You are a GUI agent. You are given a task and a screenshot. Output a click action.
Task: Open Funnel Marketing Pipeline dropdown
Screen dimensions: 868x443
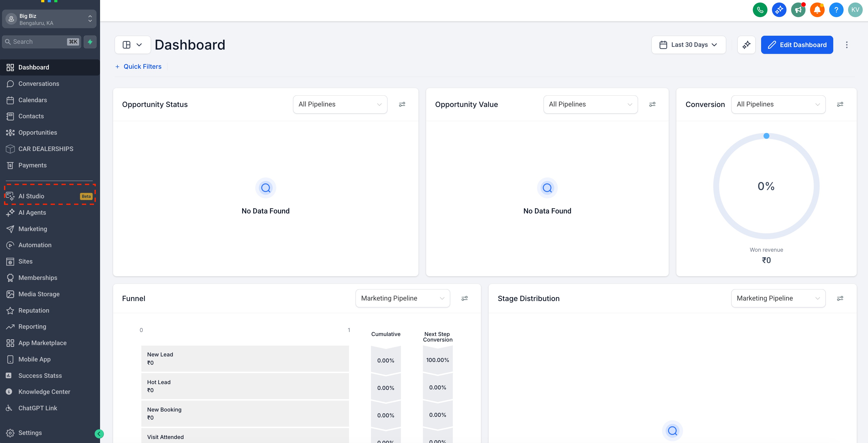click(402, 298)
